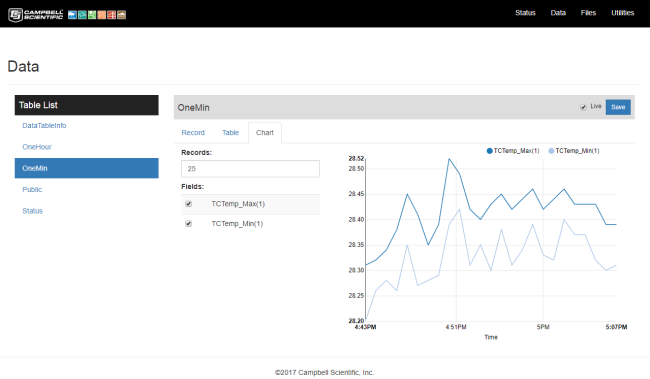Screen dimensions: 650x379
Task: Click the orange icon in header
Action: click(102, 15)
